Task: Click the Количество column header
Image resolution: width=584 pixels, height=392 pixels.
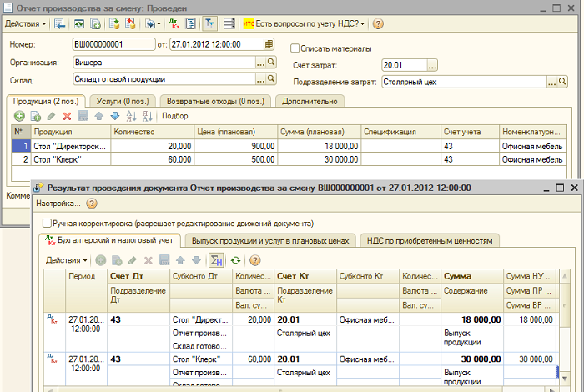Action: pos(153,132)
